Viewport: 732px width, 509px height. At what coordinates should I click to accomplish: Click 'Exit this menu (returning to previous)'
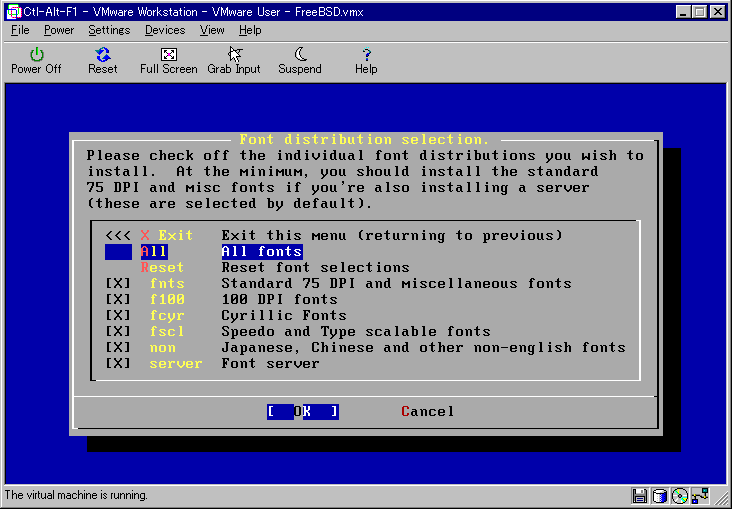(392, 235)
